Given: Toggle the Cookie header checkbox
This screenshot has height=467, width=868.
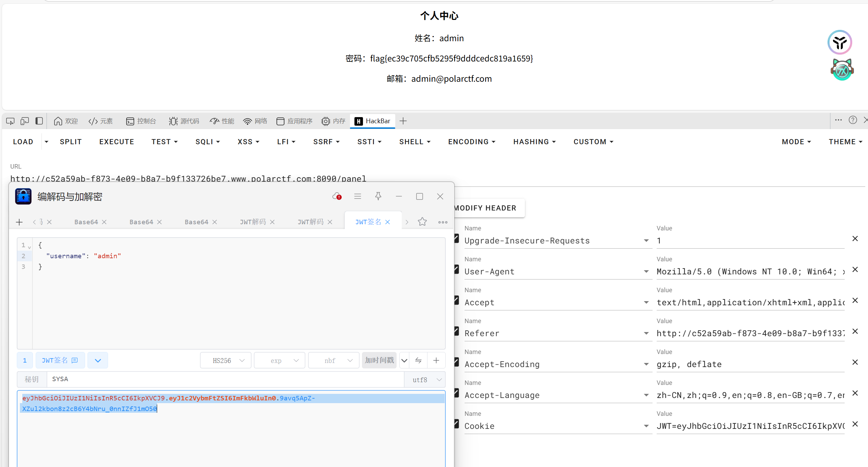Looking at the screenshot, I should click(x=457, y=424).
